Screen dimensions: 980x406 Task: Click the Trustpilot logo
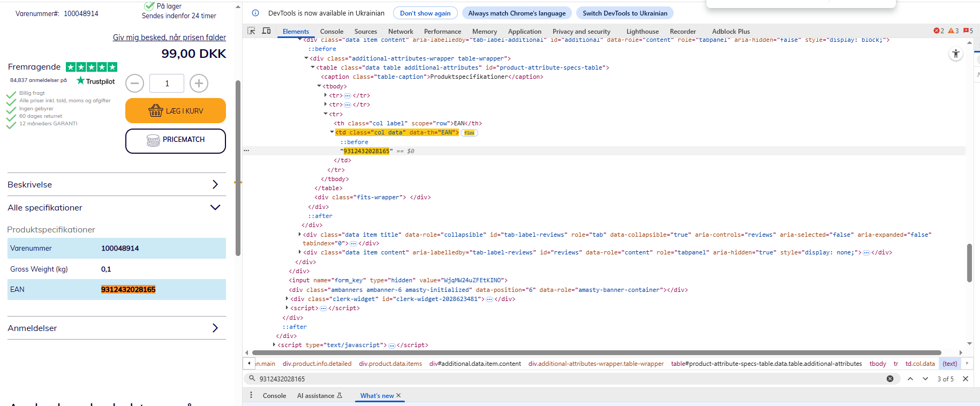point(96,81)
